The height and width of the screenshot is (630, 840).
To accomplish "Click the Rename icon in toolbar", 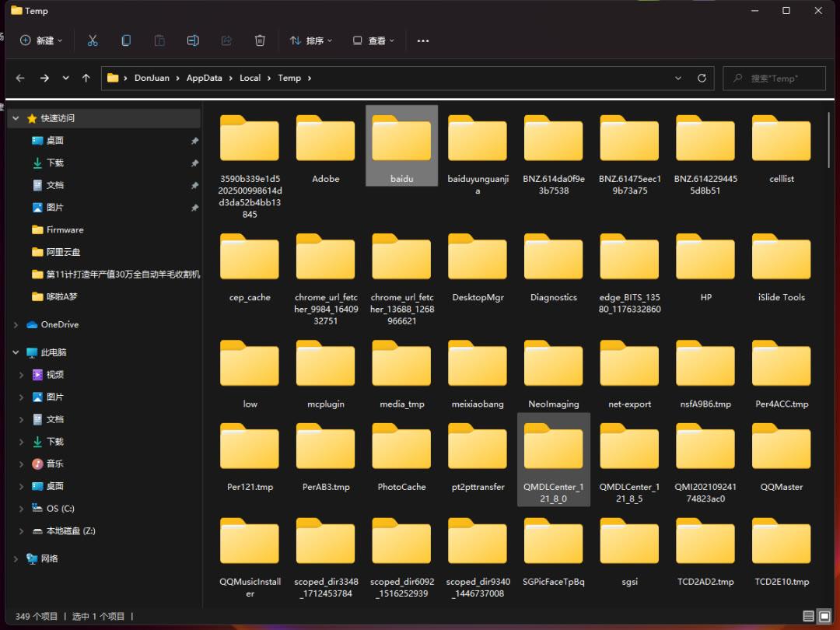I will click(x=193, y=40).
